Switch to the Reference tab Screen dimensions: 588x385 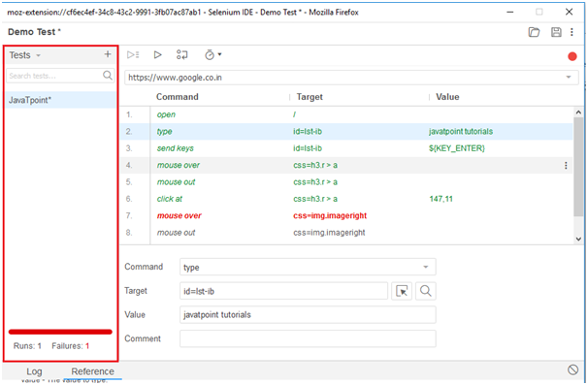[92, 371]
